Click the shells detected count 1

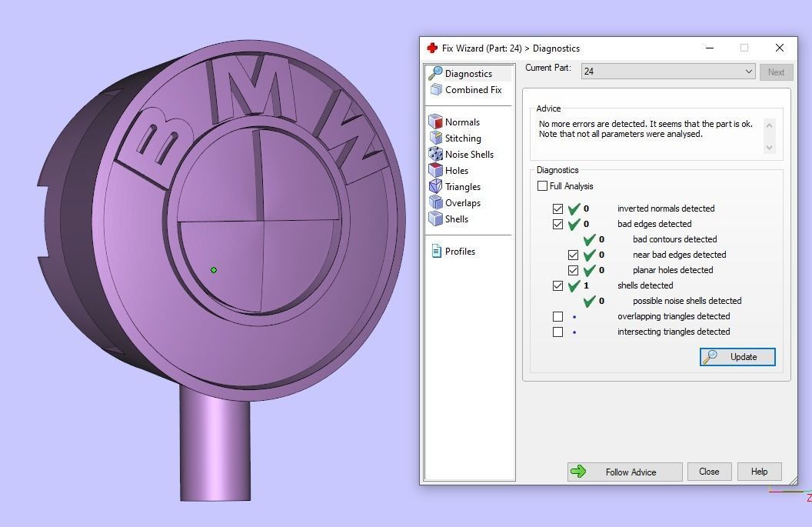pos(586,285)
